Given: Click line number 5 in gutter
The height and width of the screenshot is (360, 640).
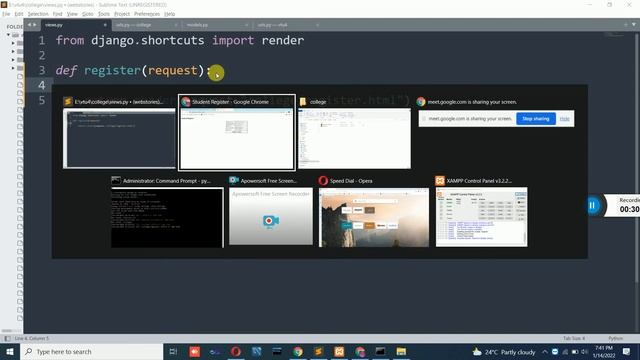Looking at the screenshot, I should [42, 100].
